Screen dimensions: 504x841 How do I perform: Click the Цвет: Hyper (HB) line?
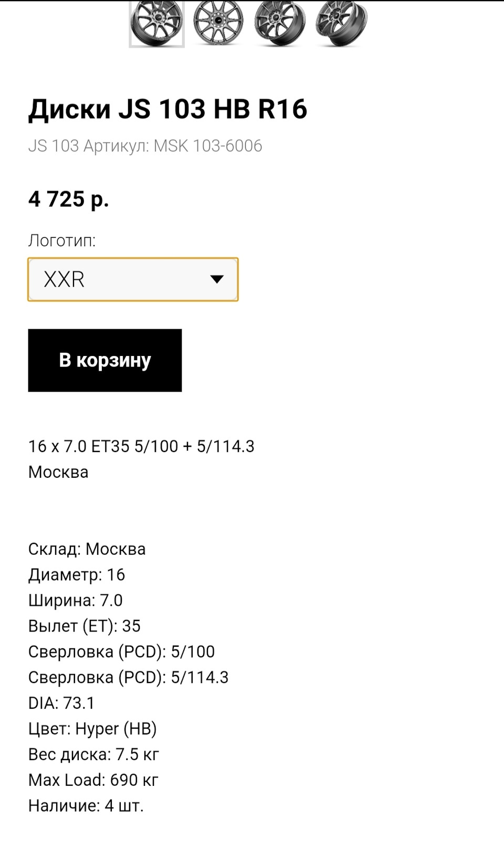pyautogui.click(x=92, y=729)
